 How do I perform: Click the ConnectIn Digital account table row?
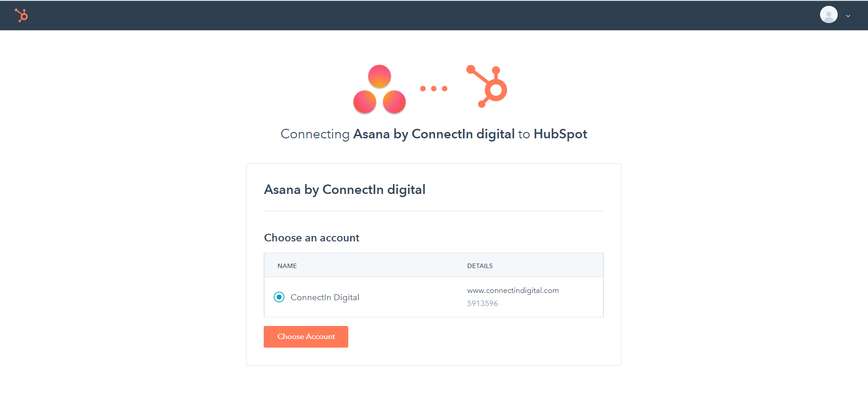(x=434, y=297)
